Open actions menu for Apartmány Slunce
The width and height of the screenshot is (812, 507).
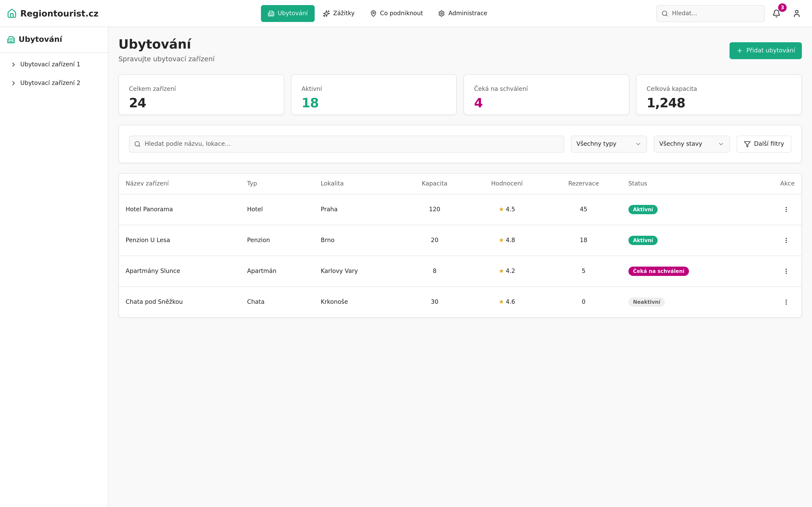point(786,271)
